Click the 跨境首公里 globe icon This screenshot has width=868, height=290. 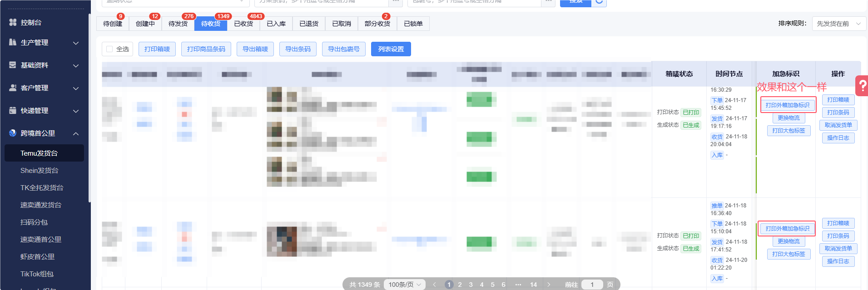click(13, 133)
